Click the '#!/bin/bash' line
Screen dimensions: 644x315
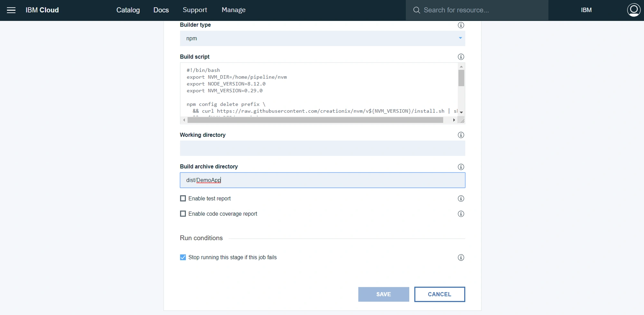pyautogui.click(x=203, y=70)
